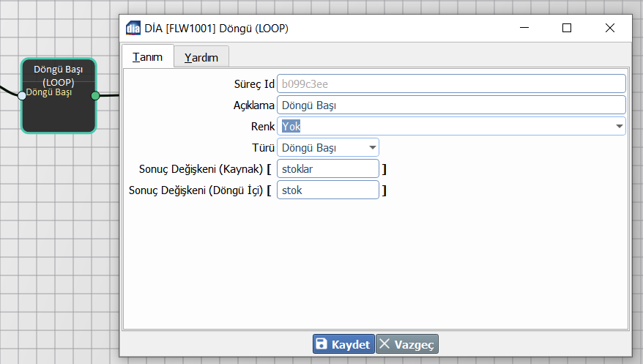Viewport: 643px width, 364px height.
Task: Click the green output port on the node
Action: [95, 95]
